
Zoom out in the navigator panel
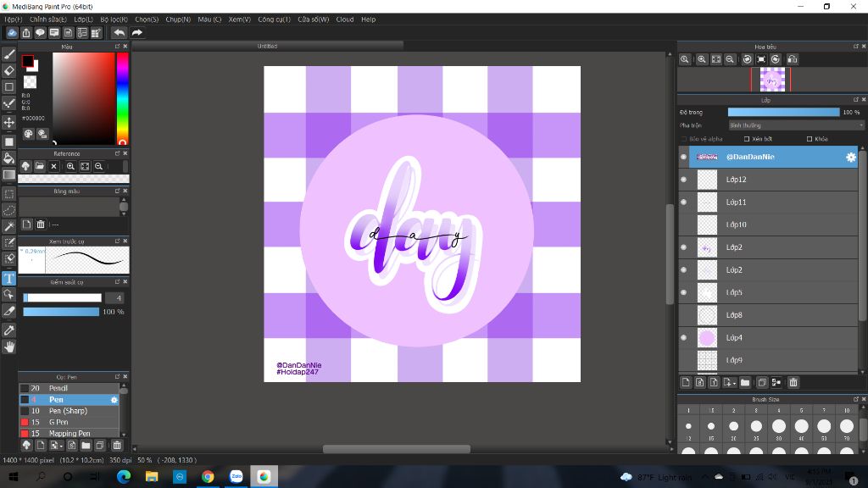point(730,59)
